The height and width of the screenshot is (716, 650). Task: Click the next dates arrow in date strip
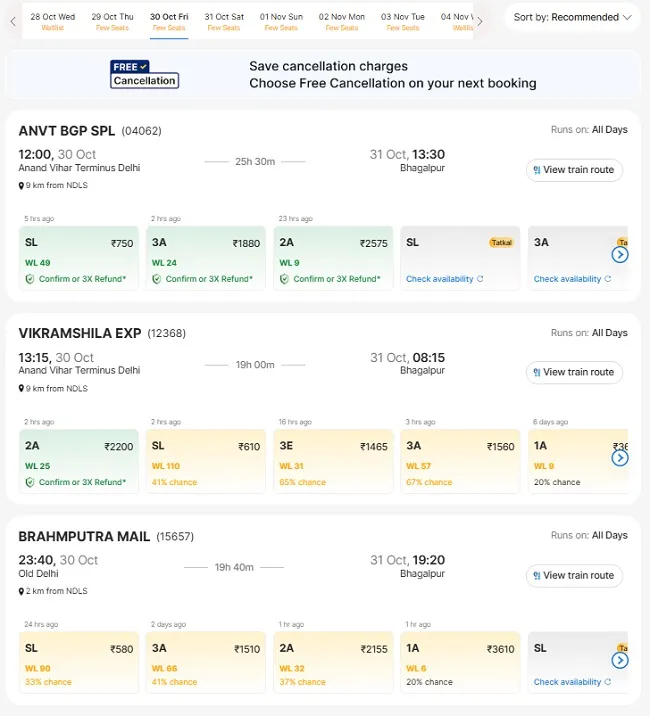point(480,21)
